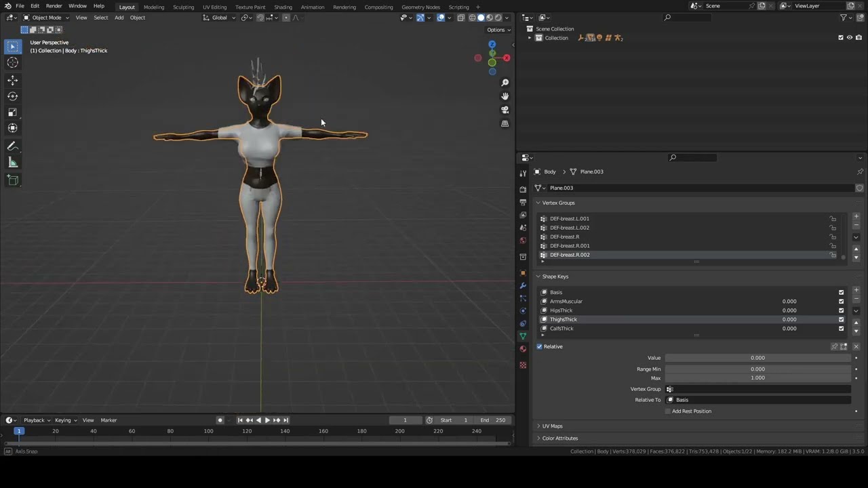Adjust the Max range slider
This screenshot has width=868, height=488.
(x=757, y=378)
